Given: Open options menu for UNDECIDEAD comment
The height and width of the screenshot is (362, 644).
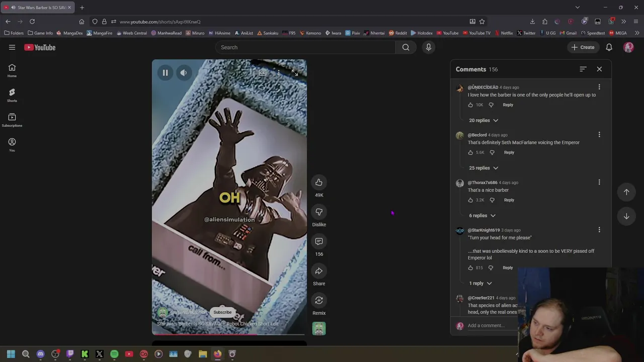Looking at the screenshot, I should click(599, 87).
